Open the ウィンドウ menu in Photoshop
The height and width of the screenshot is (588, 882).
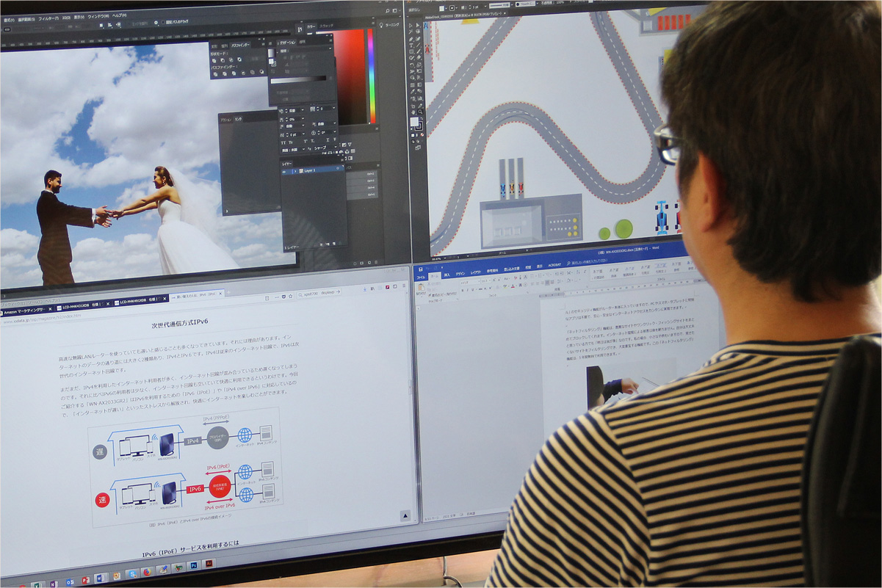coord(98,16)
